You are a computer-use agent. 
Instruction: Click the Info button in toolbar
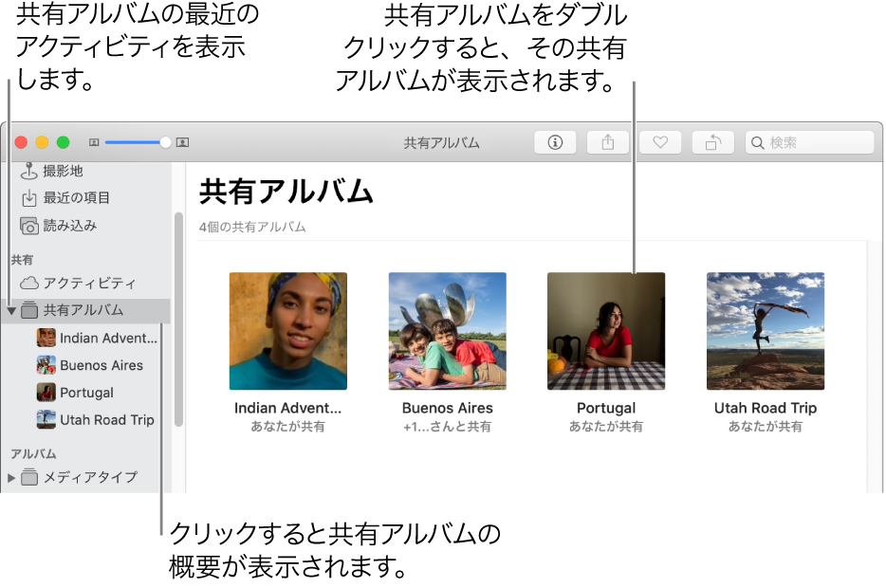click(556, 142)
